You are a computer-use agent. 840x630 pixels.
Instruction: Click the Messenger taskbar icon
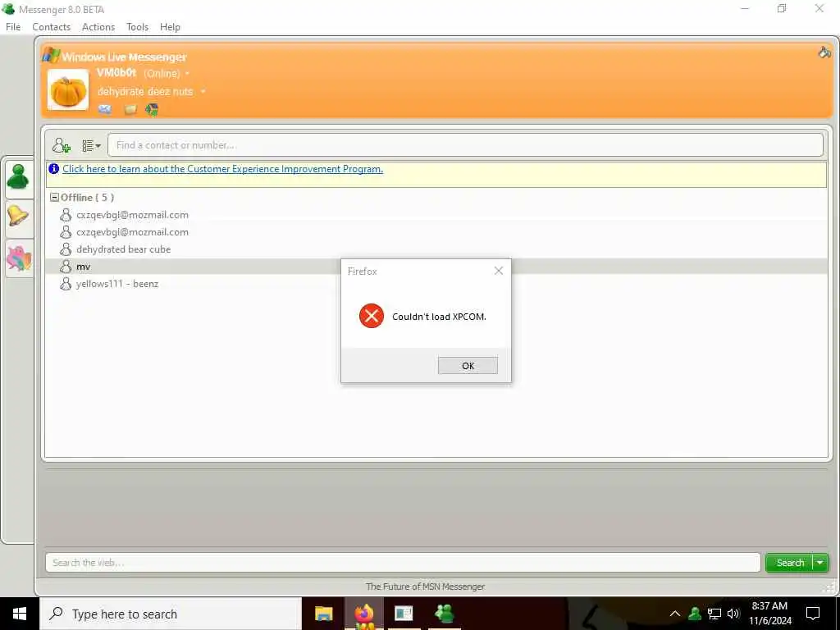(444, 614)
